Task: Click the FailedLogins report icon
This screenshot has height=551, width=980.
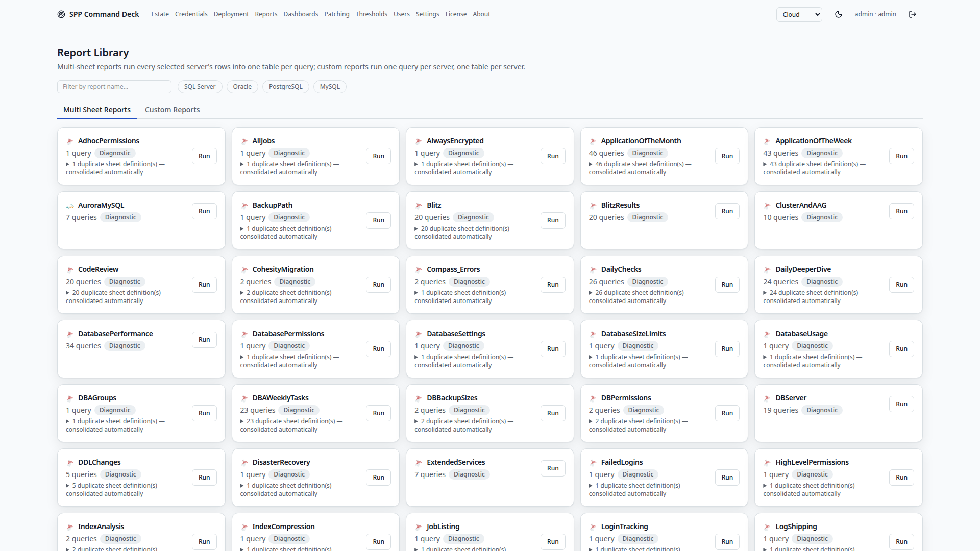Action: point(593,463)
